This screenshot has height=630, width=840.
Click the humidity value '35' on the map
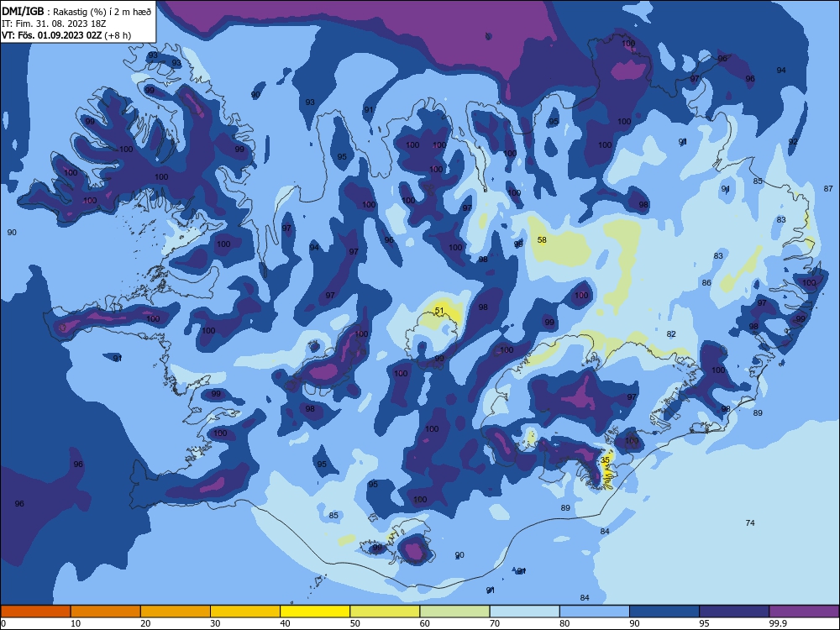point(606,459)
